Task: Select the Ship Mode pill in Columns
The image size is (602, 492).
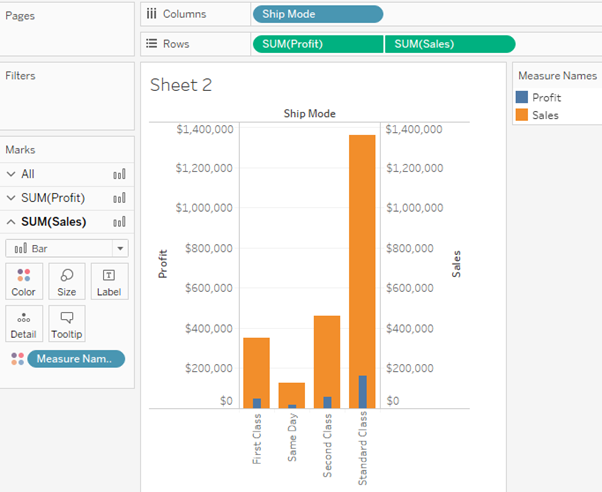Action: click(x=317, y=14)
